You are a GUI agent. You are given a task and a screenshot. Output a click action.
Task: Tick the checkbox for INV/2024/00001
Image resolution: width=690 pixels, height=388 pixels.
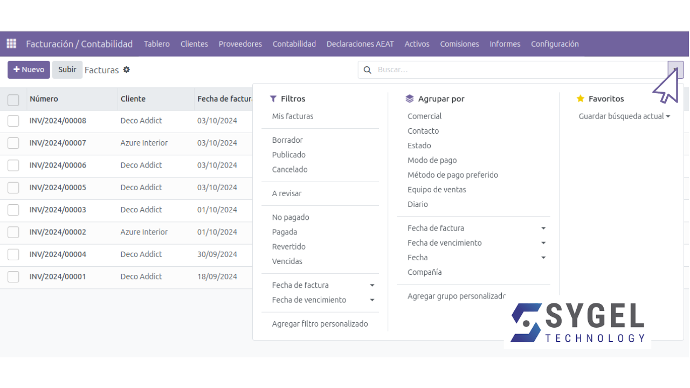(x=13, y=277)
